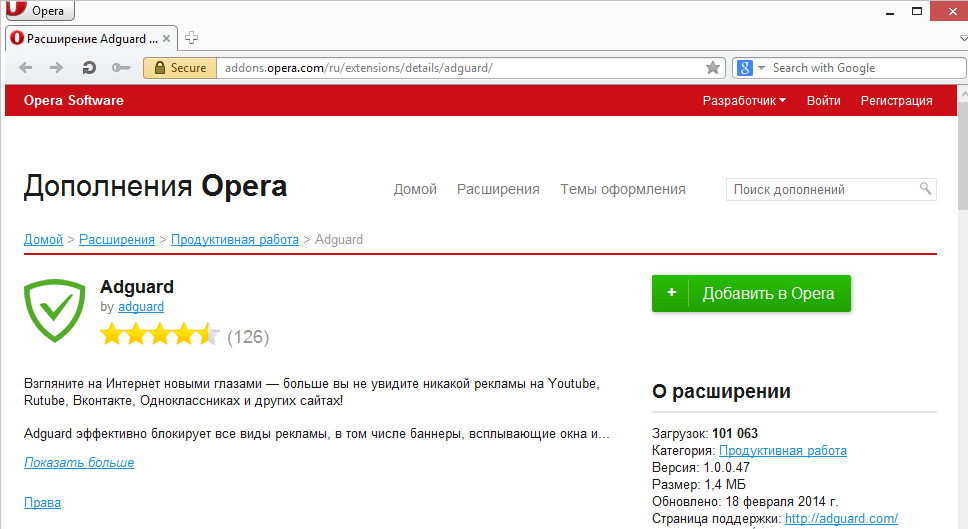Open the Расширения navigation item
Image resolution: width=968 pixels, height=529 pixels.
498,190
